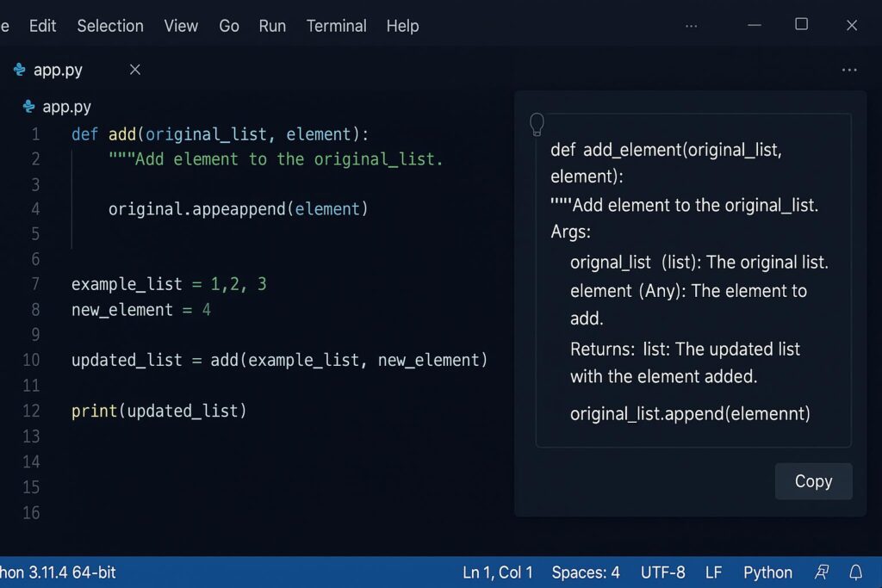Close the editor window
This screenshot has width=882, height=588.
tap(852, 25)
